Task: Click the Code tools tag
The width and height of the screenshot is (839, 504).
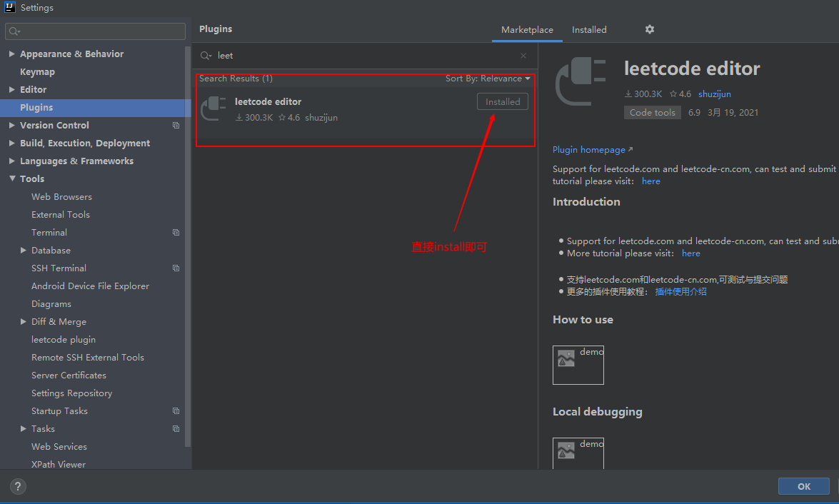Action: tap(652, 112)
